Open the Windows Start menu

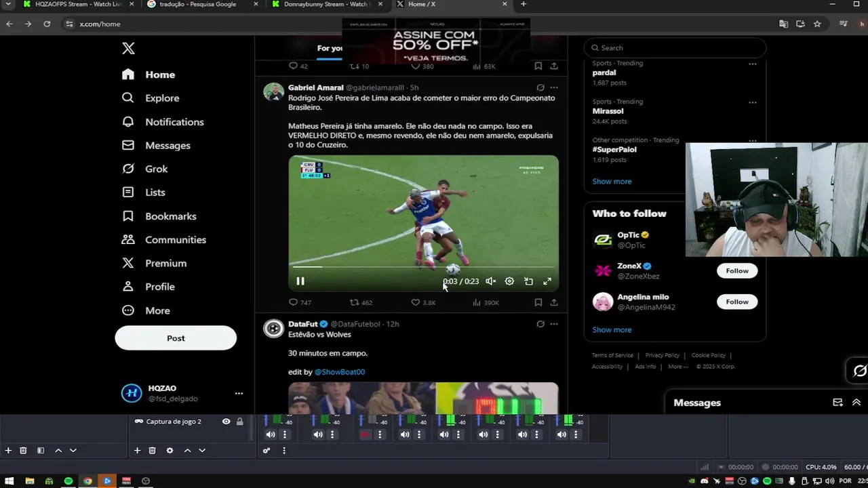pyautogui.click(x=9, y=481)
